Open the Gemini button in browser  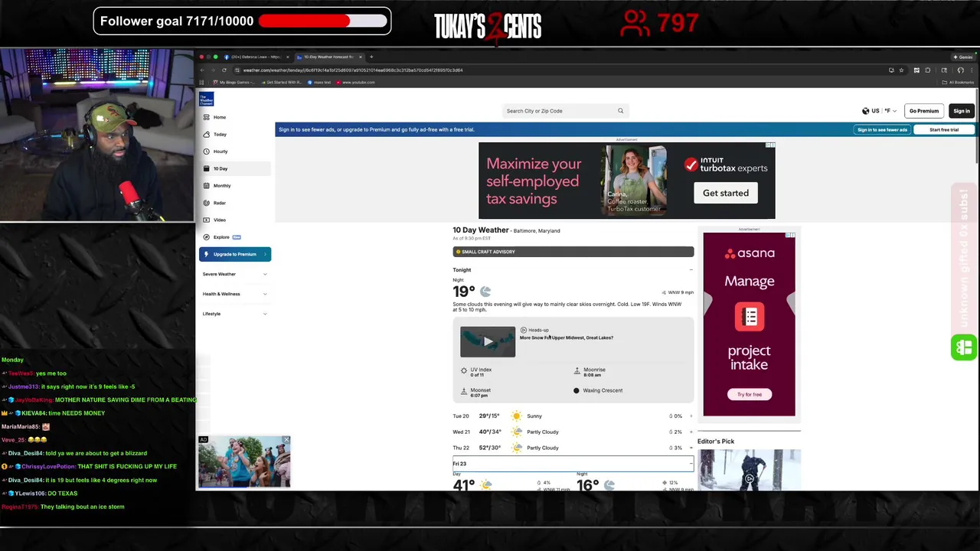pyautogui.click(x=962, y=57)
